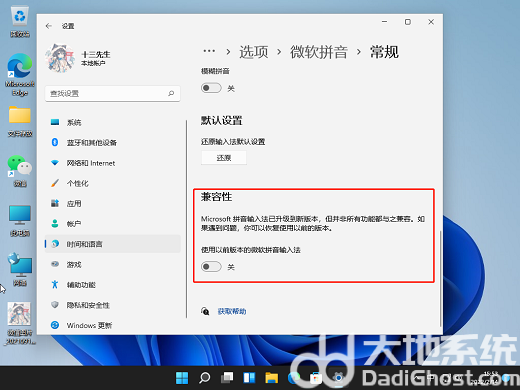This screenshot has width=520, height=390.
Task: Open Microsoft Store on the taskbar
Action: pyautogui.click(x=316, y=378)
